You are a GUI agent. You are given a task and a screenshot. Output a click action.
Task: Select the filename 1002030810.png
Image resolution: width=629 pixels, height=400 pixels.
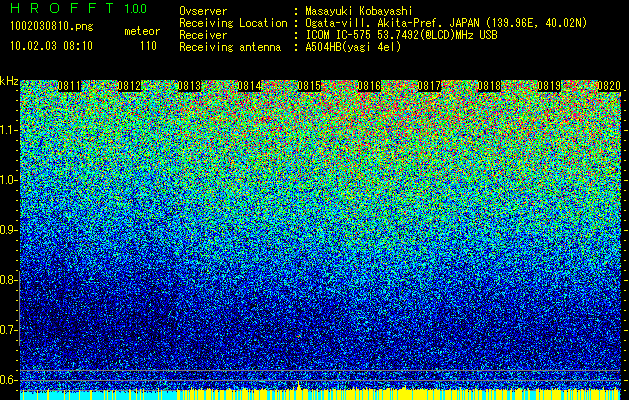coord(52,27)
